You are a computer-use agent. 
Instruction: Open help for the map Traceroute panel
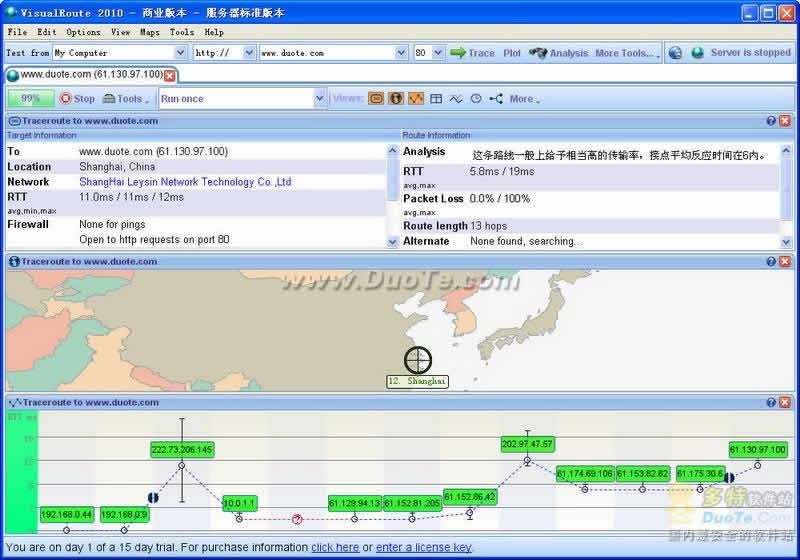coord(771,262)
